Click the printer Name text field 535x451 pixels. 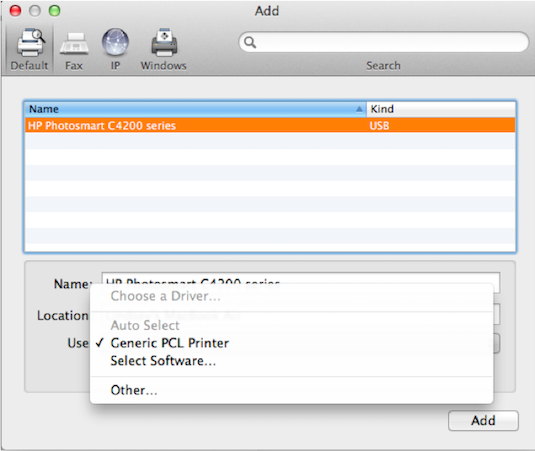(x=301, y=278)
